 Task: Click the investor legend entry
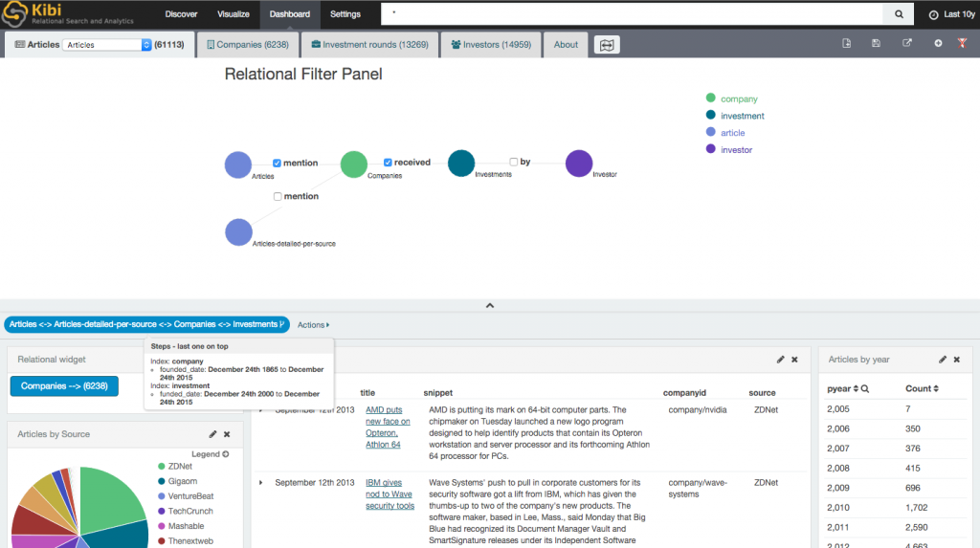coord(728,149)
